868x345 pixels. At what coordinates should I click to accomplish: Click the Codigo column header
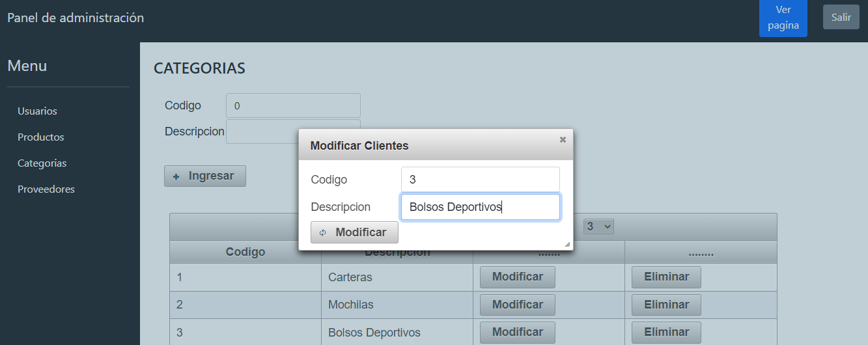(x=245, y=252)
